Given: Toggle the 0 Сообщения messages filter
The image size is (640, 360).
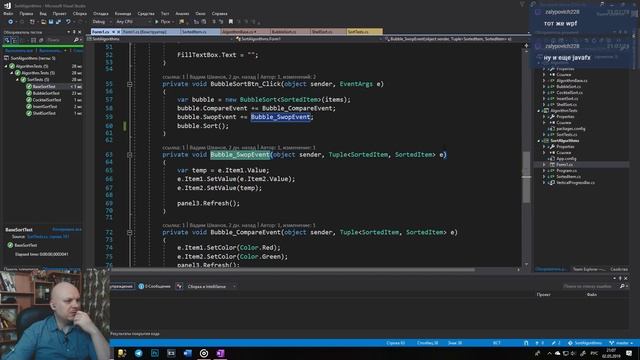Looking at the screenshot, I should pyautogui.click(x=154, y=287).
